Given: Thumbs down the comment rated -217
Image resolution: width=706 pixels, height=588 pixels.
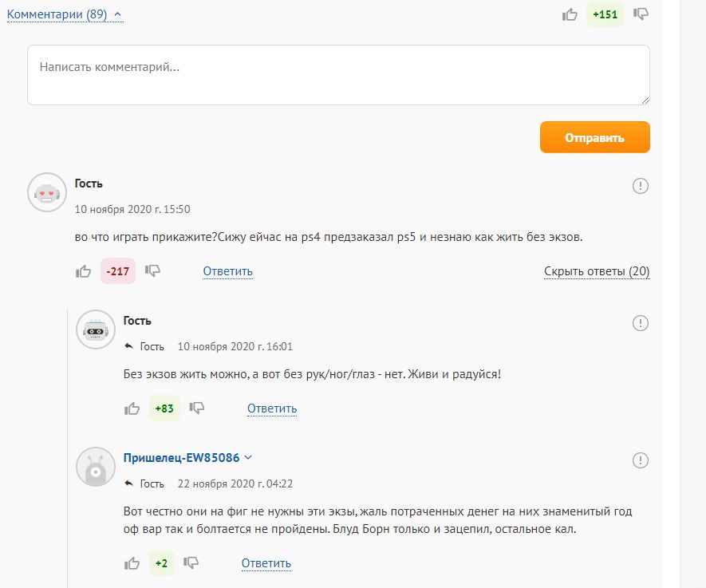Looking at the screenshot, I should [152, 271].
